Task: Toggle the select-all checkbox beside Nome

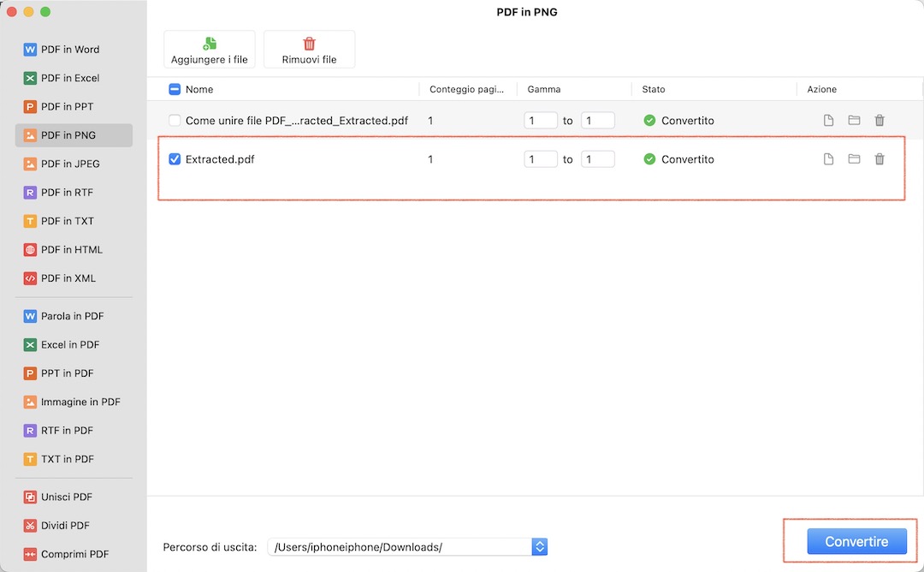Action: click(175, 89)
